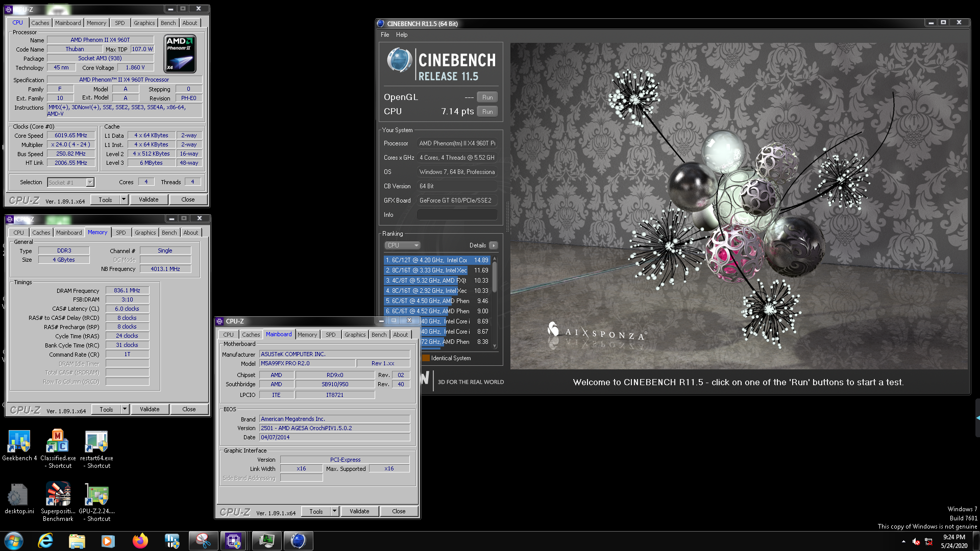
Task: Switch to Caches tab in top CPU-Z window
Action: (x=40, y=23)
